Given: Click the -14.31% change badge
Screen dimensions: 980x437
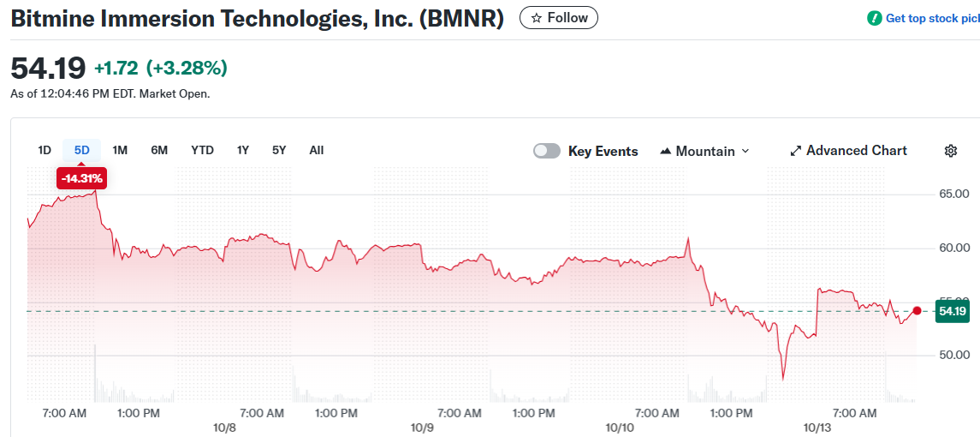Looking at the screenshot, I should click(x=82, y=178).
